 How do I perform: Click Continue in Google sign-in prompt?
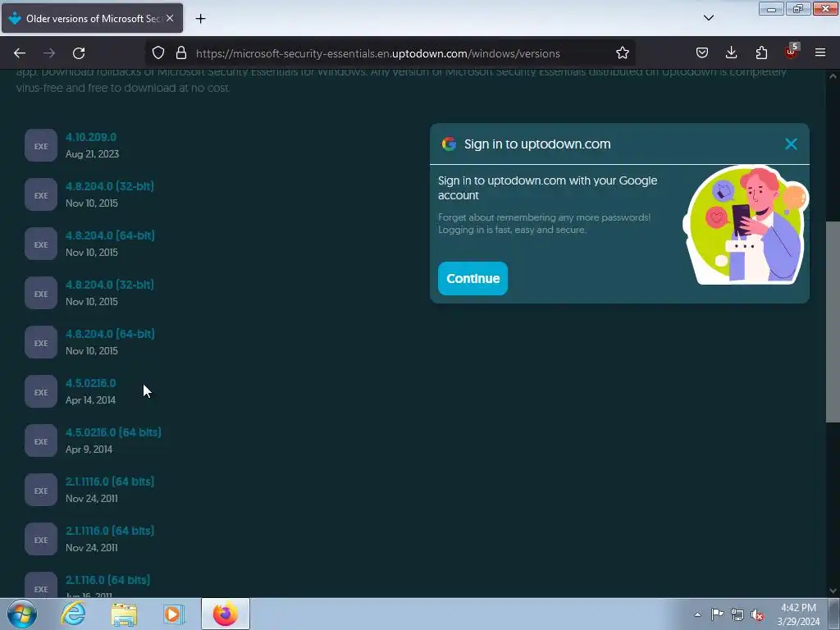tap(472, 279)
